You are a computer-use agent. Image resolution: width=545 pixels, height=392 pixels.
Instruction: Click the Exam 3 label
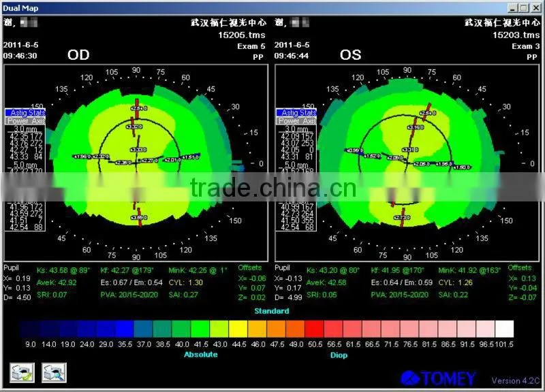[525, 46]
